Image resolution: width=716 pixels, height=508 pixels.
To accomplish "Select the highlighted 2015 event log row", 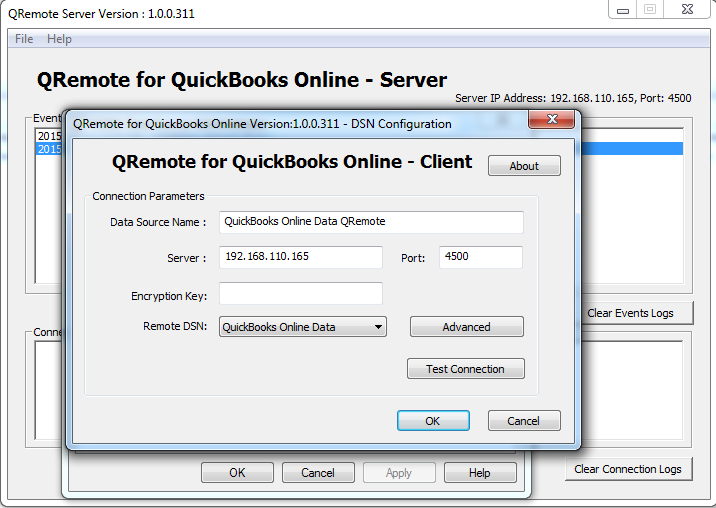I will tap(49, 149).
